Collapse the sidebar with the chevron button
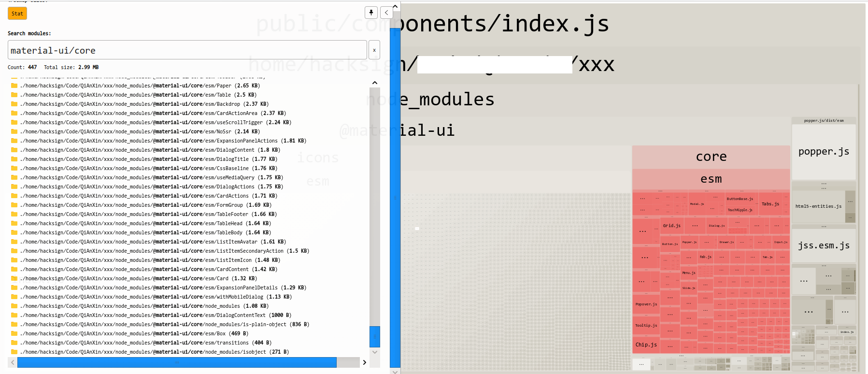Image resolution: width=868 pixels, height=374 pixels. click(386, 13)
